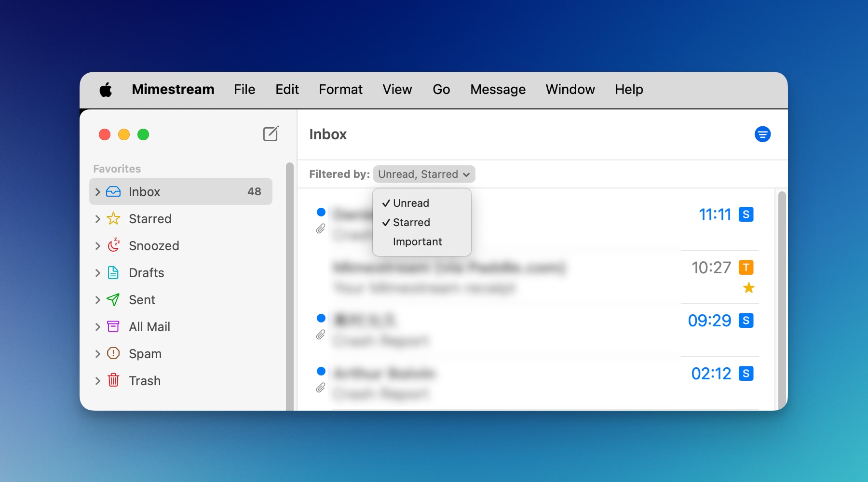The height and width of the screenshot is (482, 868).
Task: Open the Message menu
Action: coord(498,89)
